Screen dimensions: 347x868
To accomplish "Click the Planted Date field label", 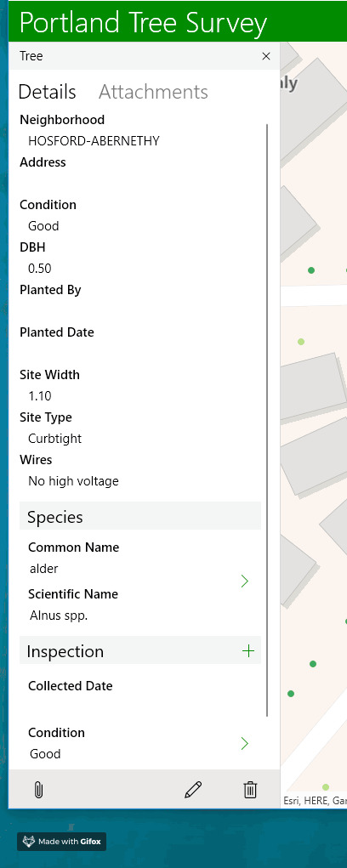I will tap(57, 332).
